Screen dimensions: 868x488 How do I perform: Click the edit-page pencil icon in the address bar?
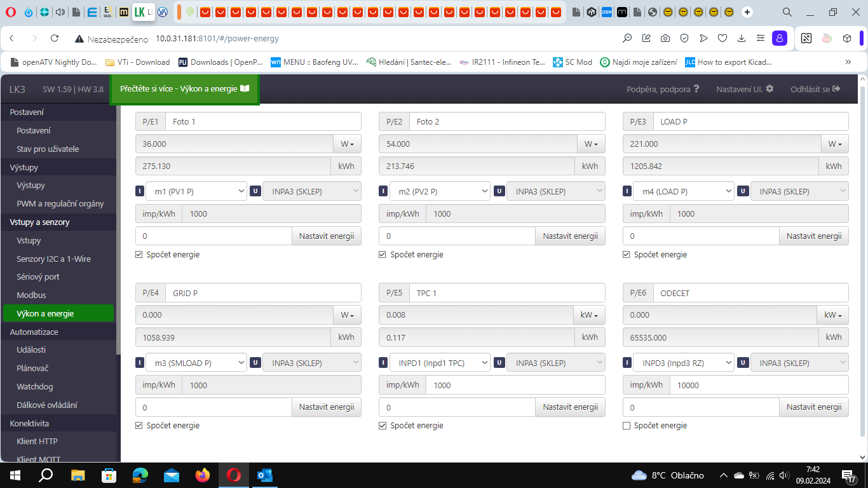tap(646, 38)
